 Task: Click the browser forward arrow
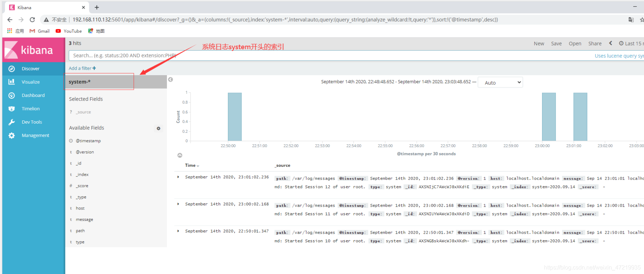21,20
